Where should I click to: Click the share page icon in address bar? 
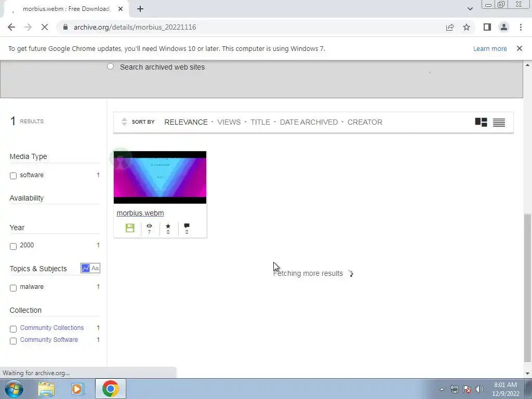point(450,27)
